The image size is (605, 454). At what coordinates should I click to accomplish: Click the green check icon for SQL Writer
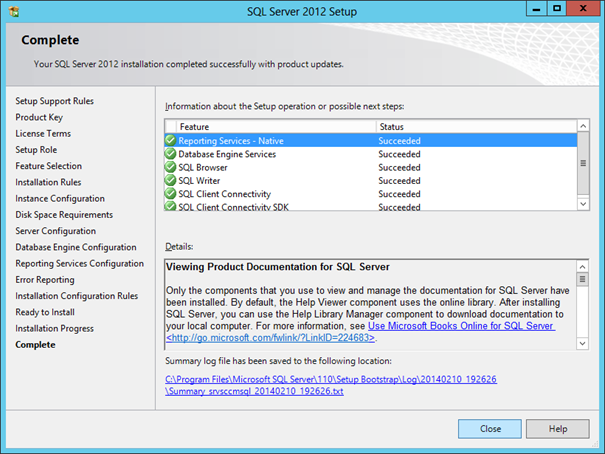tap(170, 180)
